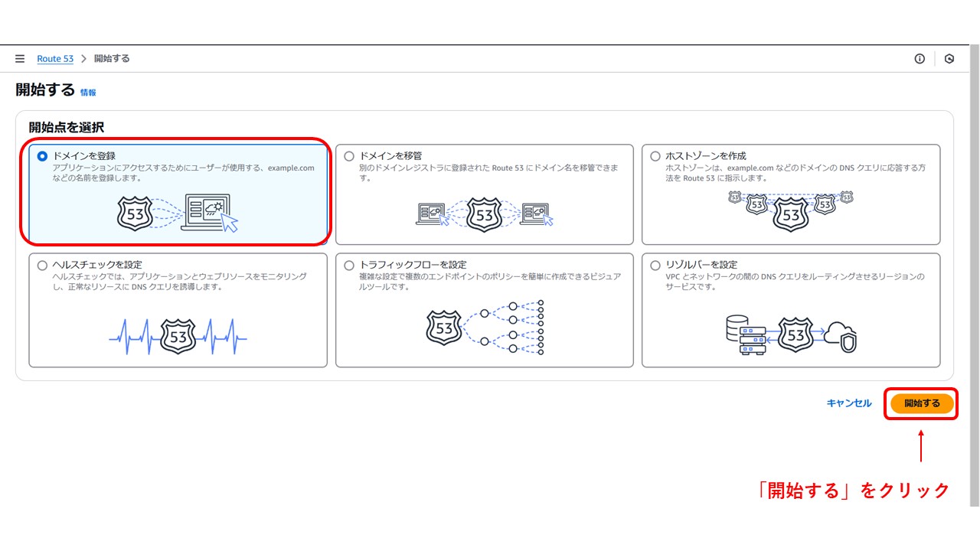This screenshot has width=980, height=551.
Task: Click the orange 開始する button
Action: [x=922, y=403]
